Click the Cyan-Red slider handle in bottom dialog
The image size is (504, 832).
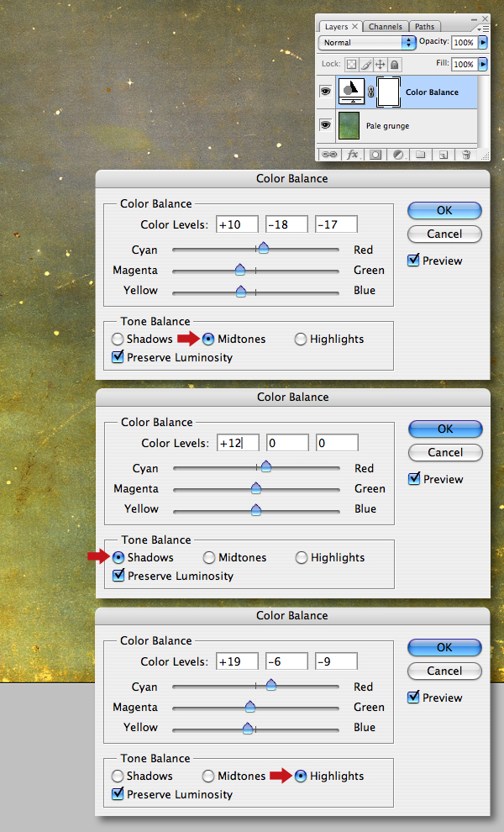coord(271,685)
